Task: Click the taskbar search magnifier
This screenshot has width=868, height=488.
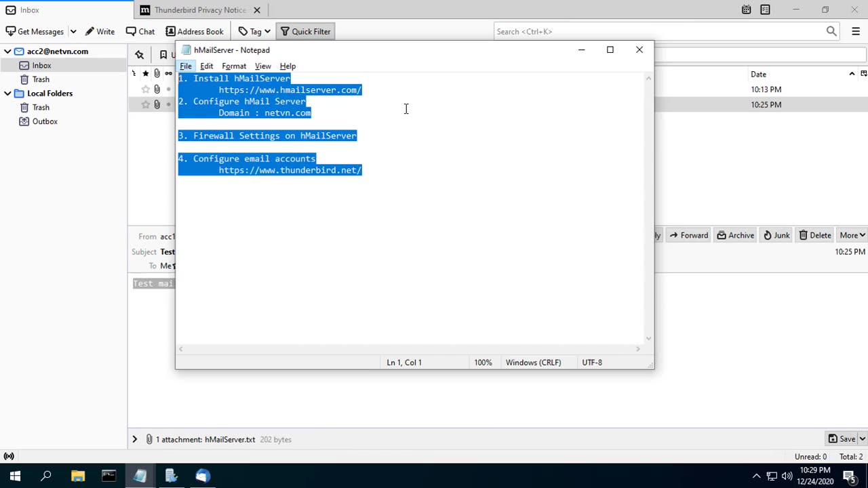Action: tap(46, 476)
